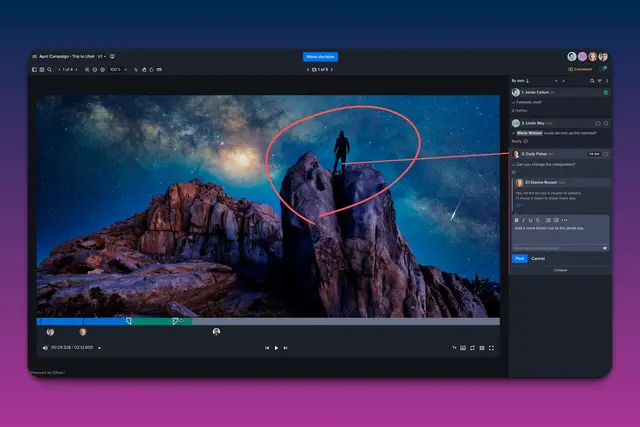Apply italic formatting to the reply
The height and width of the screenshot is (427, 640).
(x=524, y=219)
